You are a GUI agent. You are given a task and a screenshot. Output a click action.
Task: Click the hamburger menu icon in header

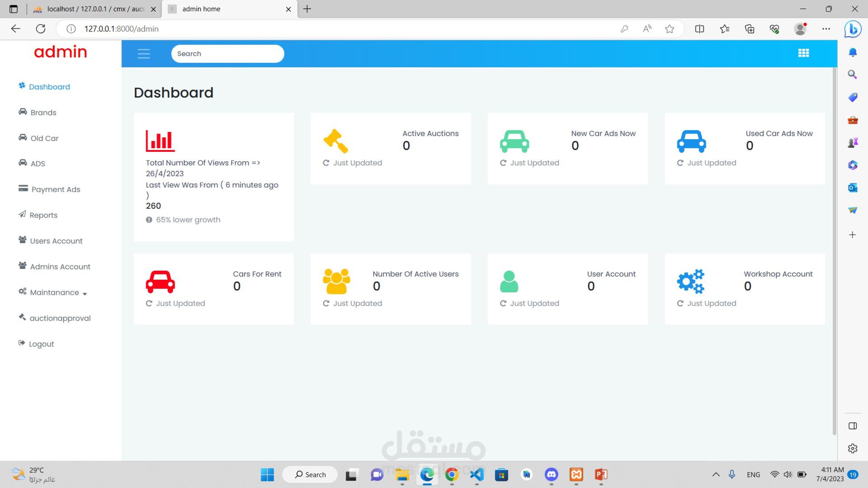(x=144, y=54)
